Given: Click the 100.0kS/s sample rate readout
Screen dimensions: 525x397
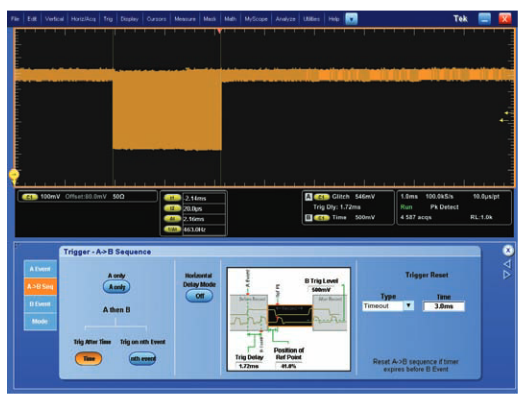Looking at the screenshot, I should pos(439,196).
